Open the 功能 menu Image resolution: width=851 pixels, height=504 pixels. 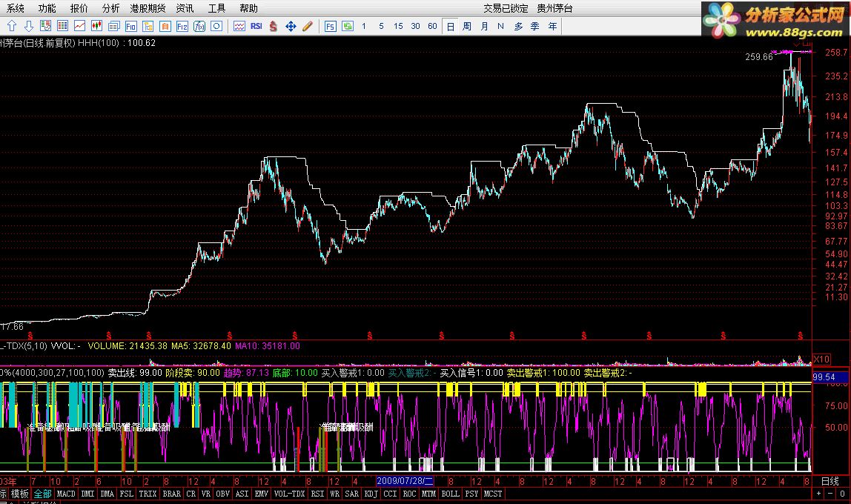[47, 8]
